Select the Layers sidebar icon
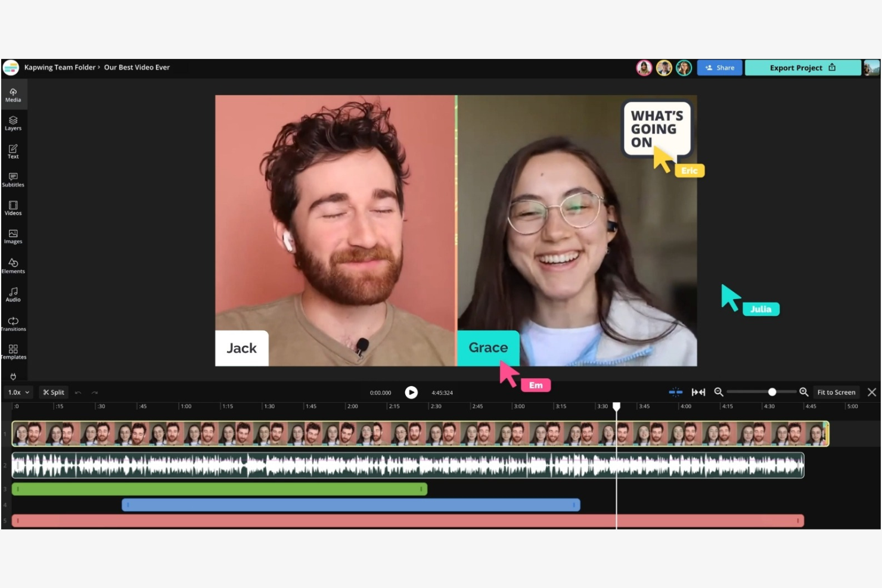The image size is (882, 588). [13, 123]
